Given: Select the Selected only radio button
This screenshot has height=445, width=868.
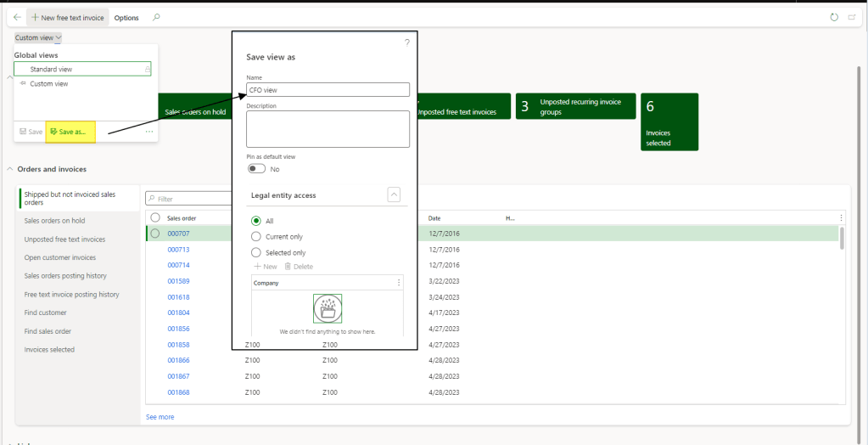Looking at the screenshot, I should tap(256, 252).
